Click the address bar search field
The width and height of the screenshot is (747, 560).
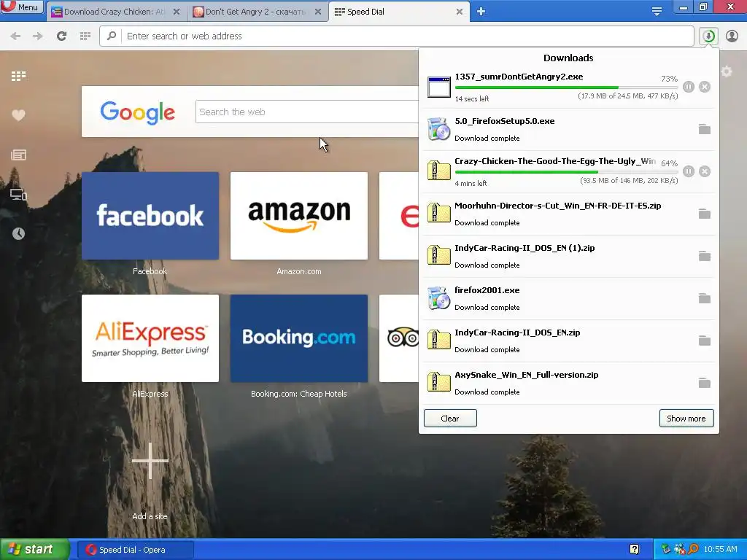(396, 36)
